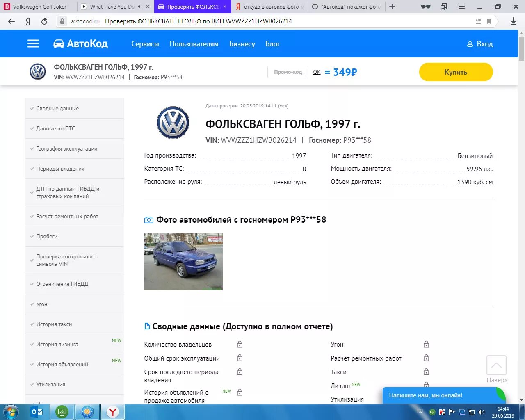
Task: Go to Периоды владения section
Action: pos(74,169)
